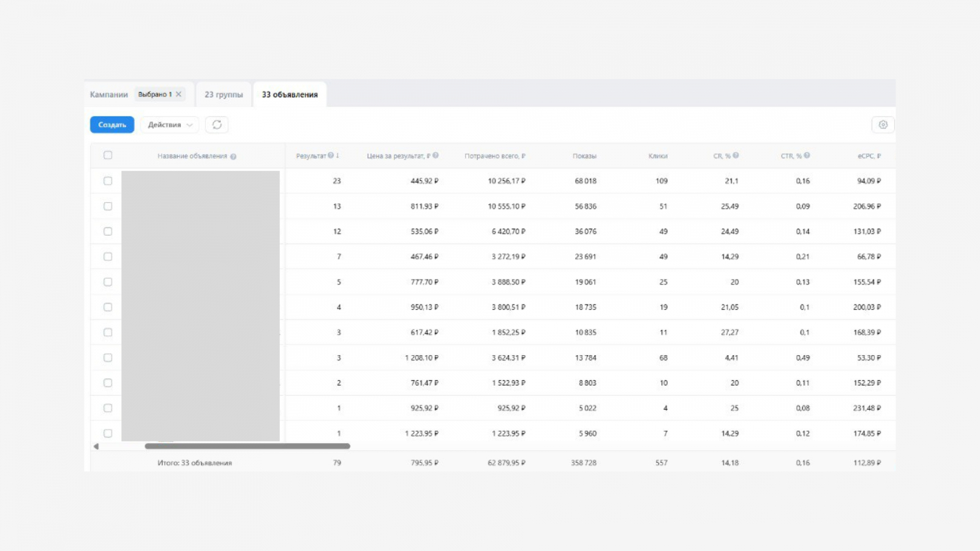Viewport: 980px width, 551px height.
Task: Click the 174,85 ₽ eCPC cell
Action: 867,433
